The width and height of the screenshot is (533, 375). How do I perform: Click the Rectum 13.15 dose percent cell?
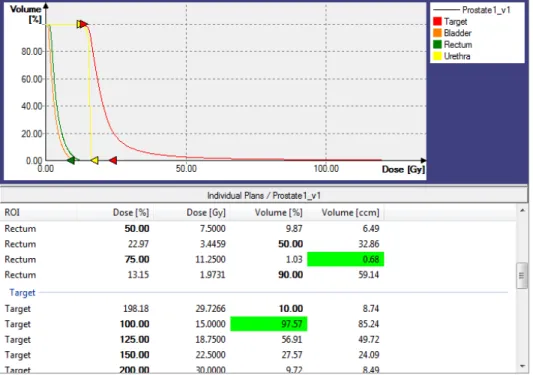click(x=138, y=275)
